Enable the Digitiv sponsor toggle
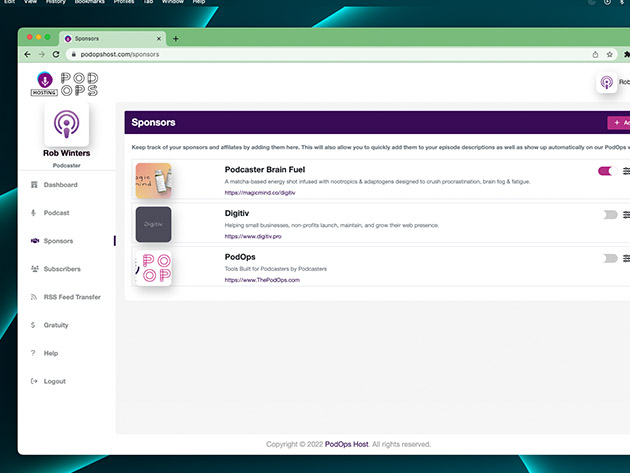Viewport: 630px width, 473px height. coord(610,214)
